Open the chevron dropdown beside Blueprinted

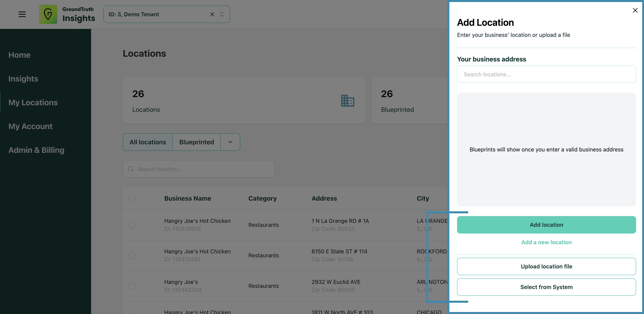[x=230, y=142]
